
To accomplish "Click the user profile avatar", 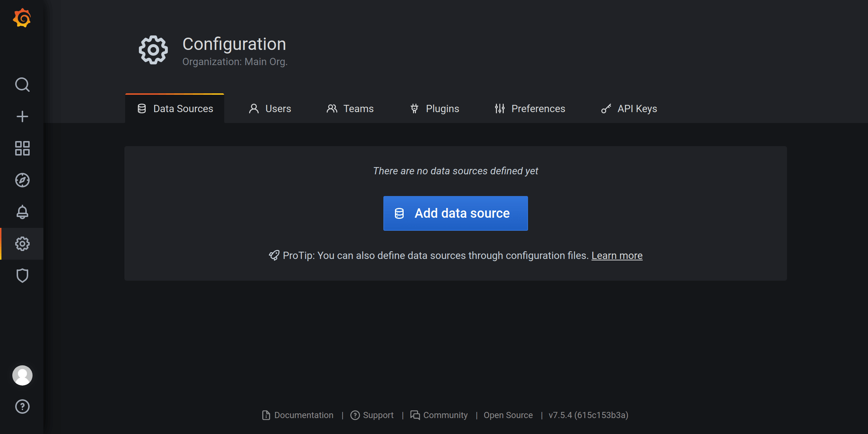I will (x=22, y=375).
